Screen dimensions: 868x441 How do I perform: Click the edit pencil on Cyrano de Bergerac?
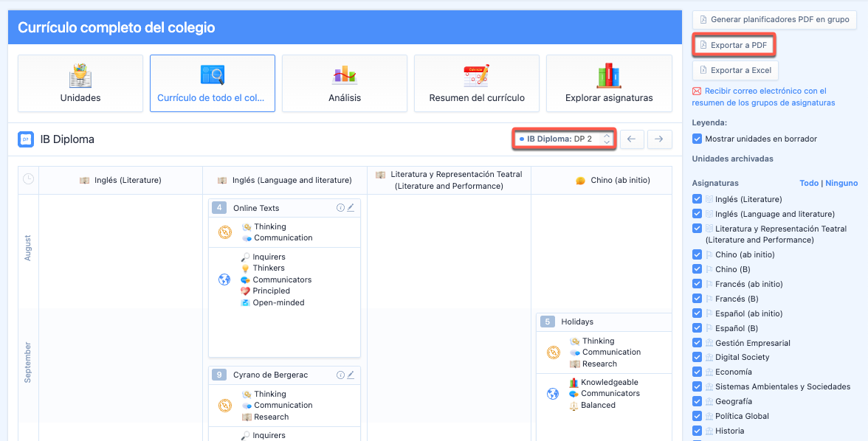point(351,375)
